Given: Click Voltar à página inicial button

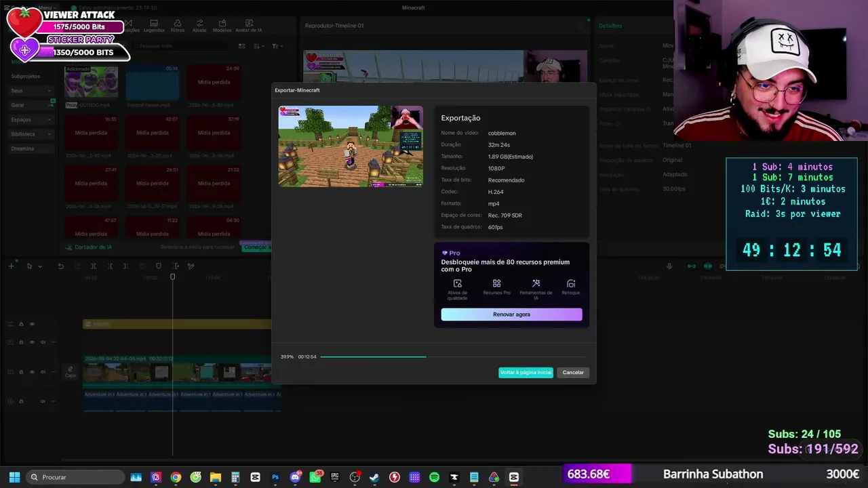Looking at the screenshot, I should 526,372.
